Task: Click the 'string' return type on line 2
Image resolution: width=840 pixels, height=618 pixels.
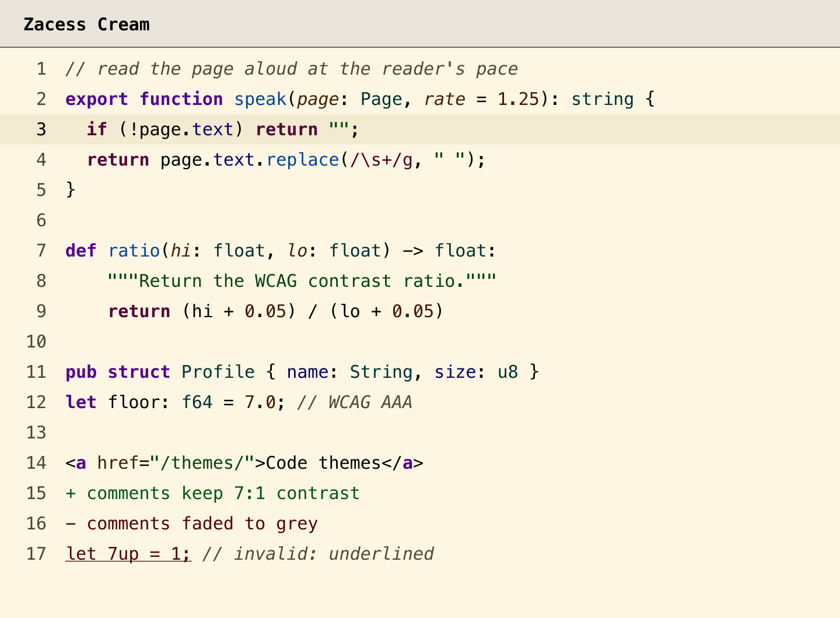Action: click(603, 99)
